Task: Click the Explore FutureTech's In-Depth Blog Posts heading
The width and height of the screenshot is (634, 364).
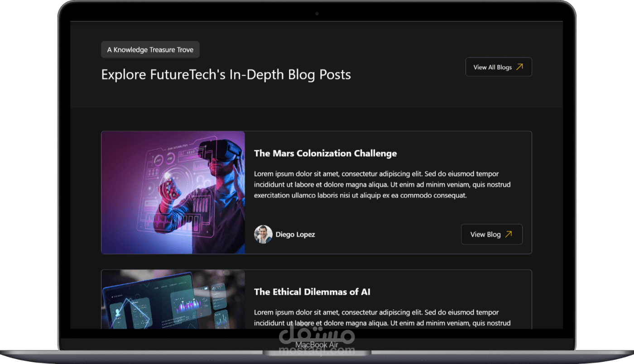Action: click(x=226, y=75)
